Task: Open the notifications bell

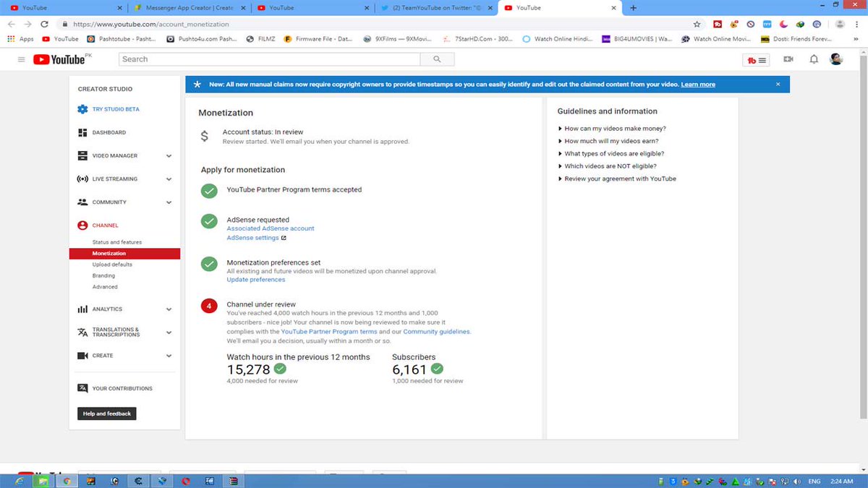Action: click(x=814, y=59)
